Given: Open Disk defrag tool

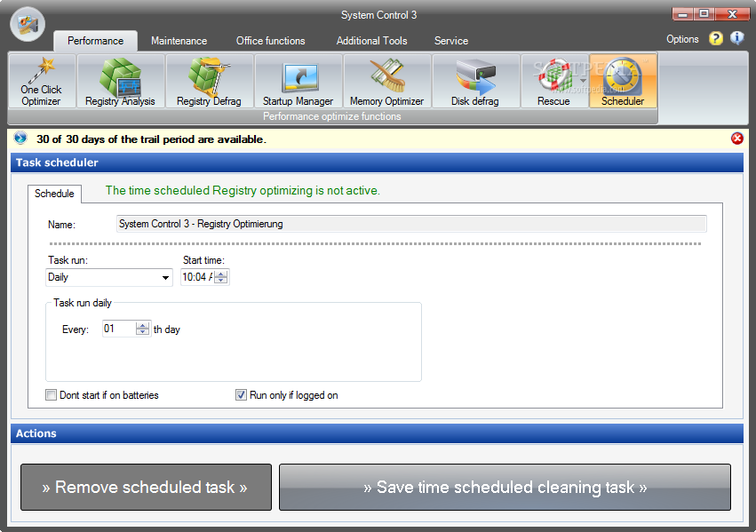Looking at the screenshot, I should (475, 81).
